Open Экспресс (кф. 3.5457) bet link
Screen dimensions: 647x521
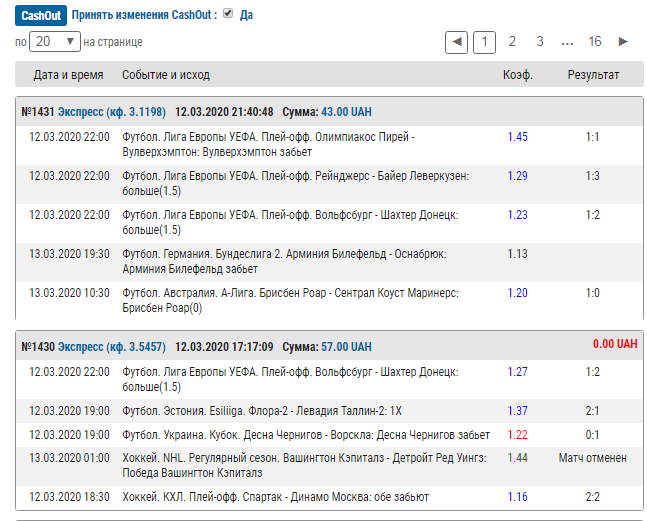coord(112,347)
